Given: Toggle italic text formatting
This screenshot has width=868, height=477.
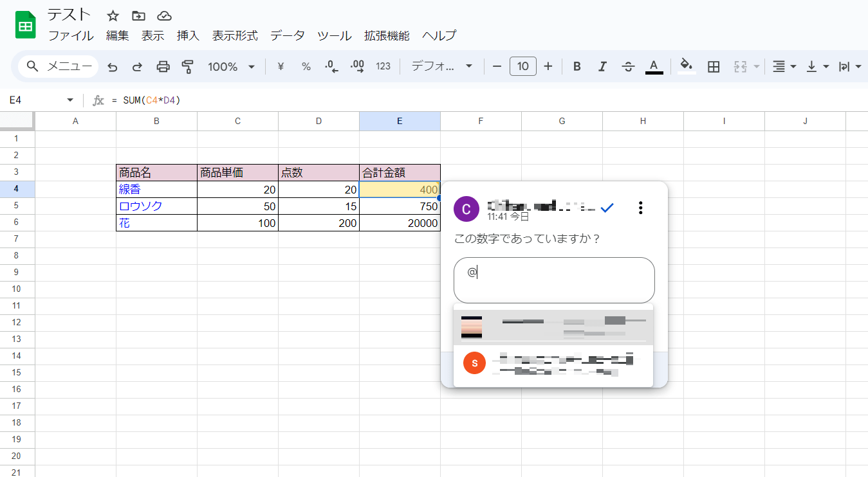Looking at the screenshot, I should pyautogui.click(x=602, y=66).
